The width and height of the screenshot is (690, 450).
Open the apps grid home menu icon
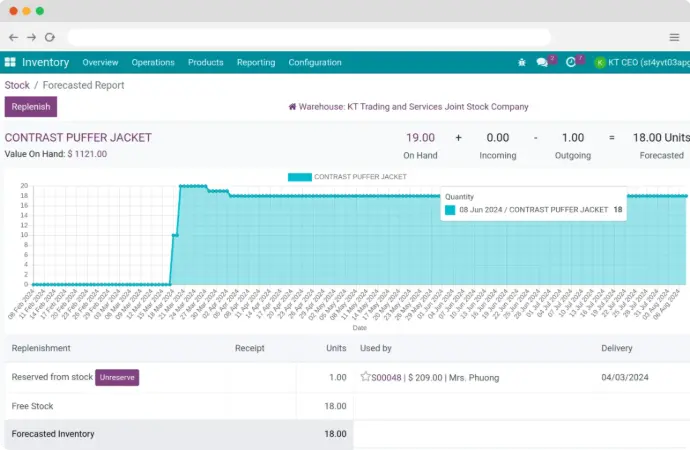(11, 62)
